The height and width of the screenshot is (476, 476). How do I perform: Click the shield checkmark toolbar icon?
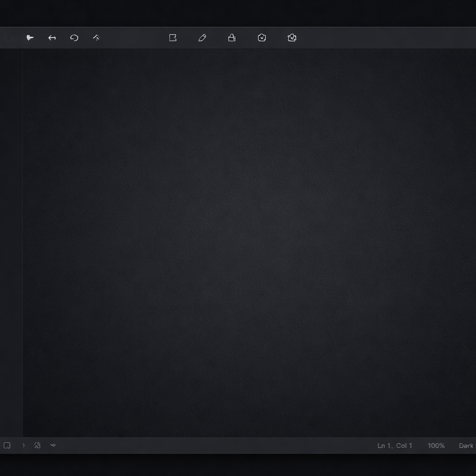tap(262, 38)
